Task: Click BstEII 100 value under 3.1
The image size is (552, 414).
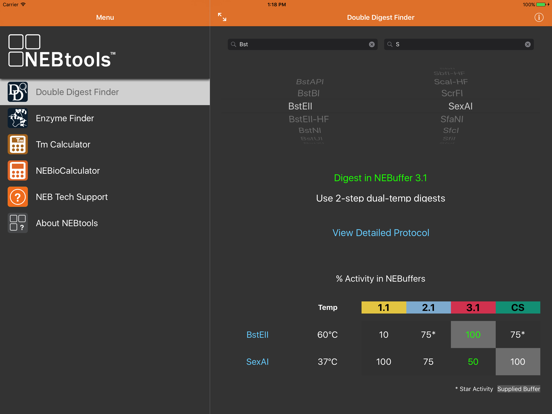Action: click(x=473, y=334)
